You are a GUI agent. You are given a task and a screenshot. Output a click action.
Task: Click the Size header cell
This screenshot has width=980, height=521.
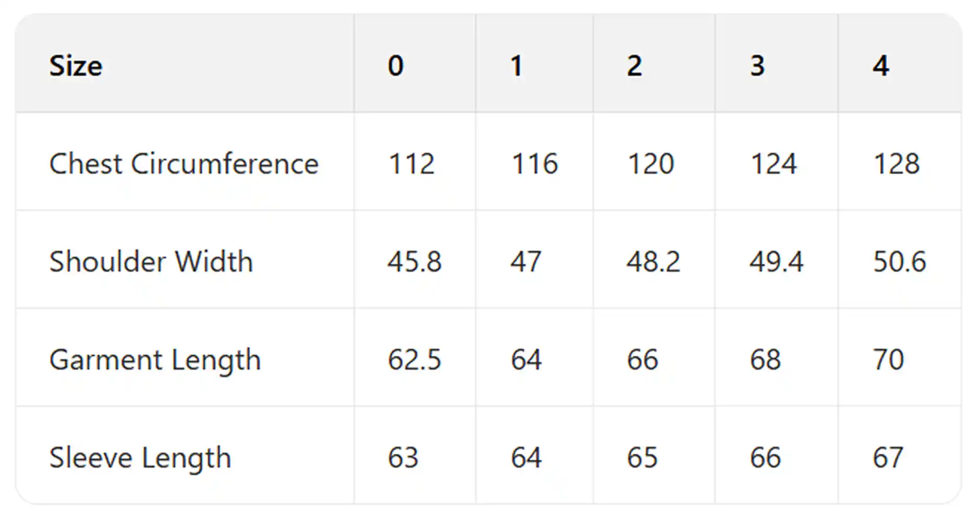click(76, 66)
